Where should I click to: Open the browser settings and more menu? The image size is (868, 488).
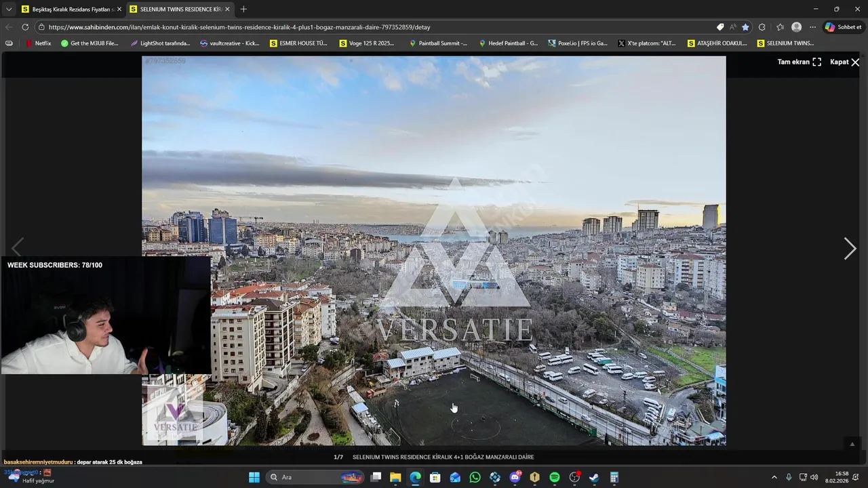812,27
